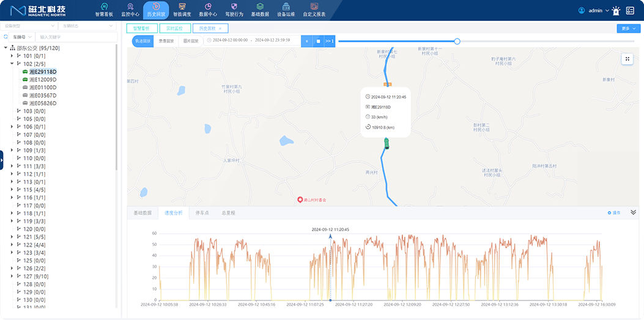The image size is (644, 320).
Task: Click the playback progress track line
Action: pyautogui.click(x=487, y=41)
